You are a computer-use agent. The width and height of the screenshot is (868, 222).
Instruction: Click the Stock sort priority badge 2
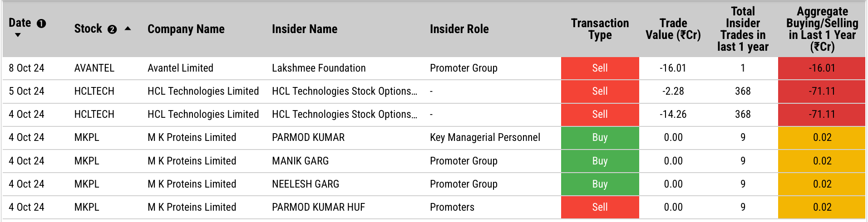click(x=112, y=29)
